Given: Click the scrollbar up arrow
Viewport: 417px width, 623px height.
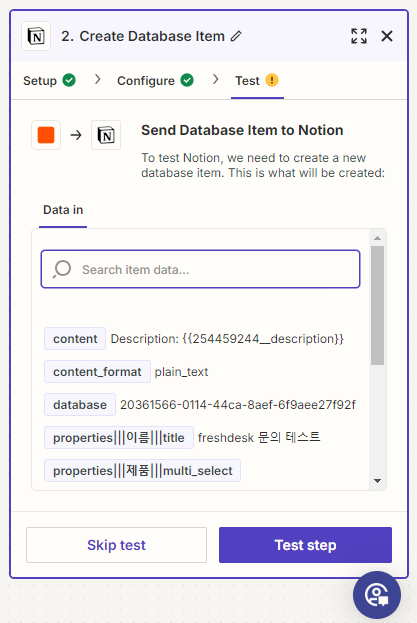Looking at the screenshot, I should 377,238.
